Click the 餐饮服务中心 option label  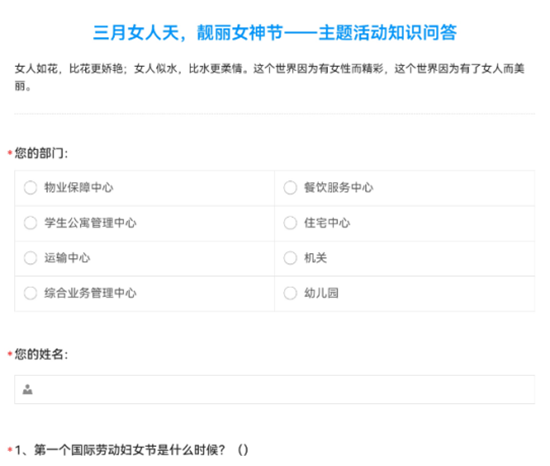click(x=338, y=188)
